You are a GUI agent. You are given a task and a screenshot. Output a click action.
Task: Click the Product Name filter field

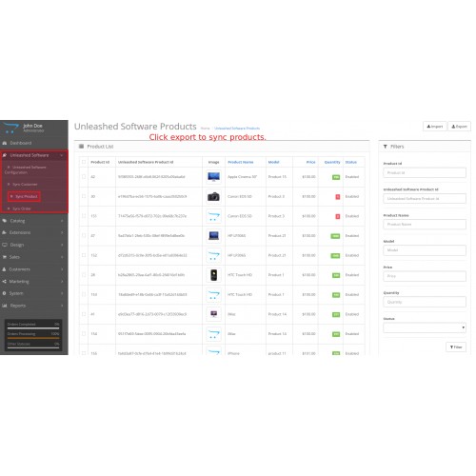pos(425,224)
